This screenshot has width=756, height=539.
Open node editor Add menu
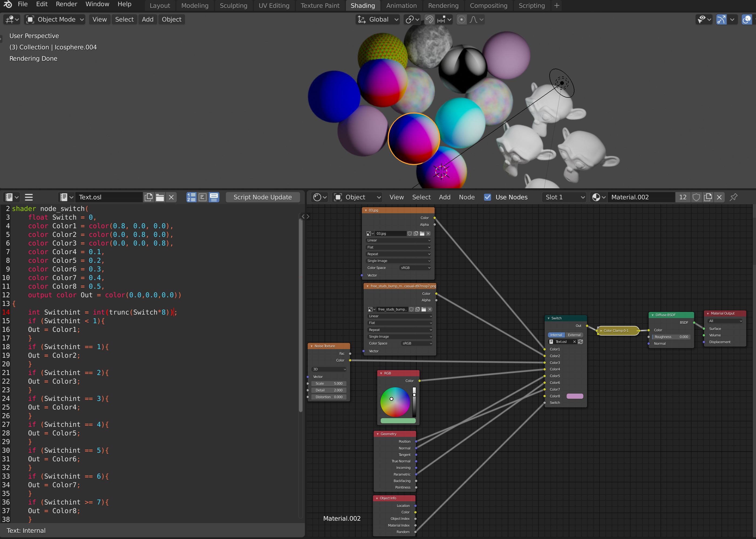(444, 197)
